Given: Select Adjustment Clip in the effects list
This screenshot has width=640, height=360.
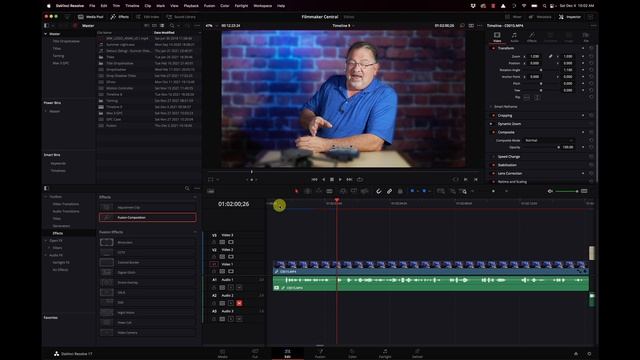Looking at the screenshot, I should (x=147, y=207).
